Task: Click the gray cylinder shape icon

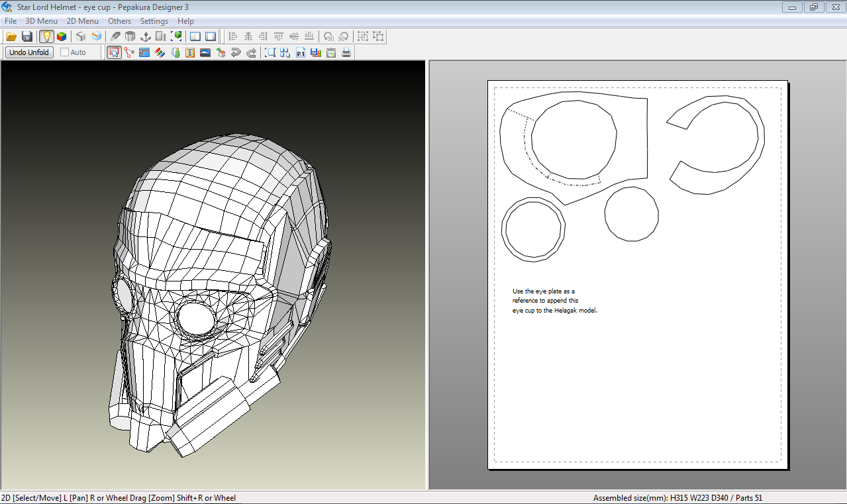Action: click(x=130, y=36)
